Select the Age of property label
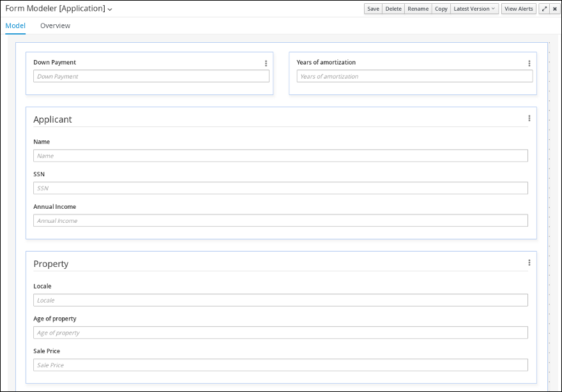The height and width of the screenshot is (392, 562). click(x=55, y=319)
